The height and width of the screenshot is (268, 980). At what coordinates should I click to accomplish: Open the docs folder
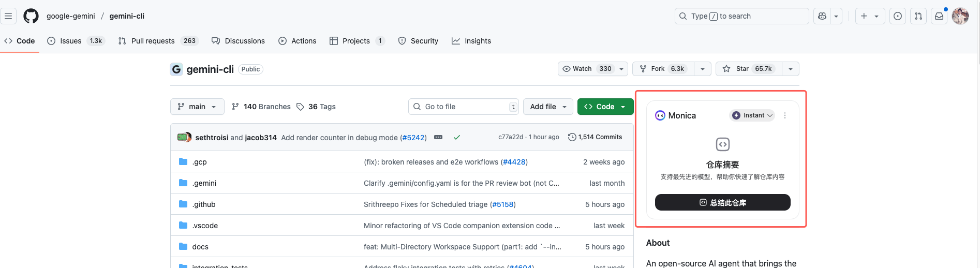[200, 247]
